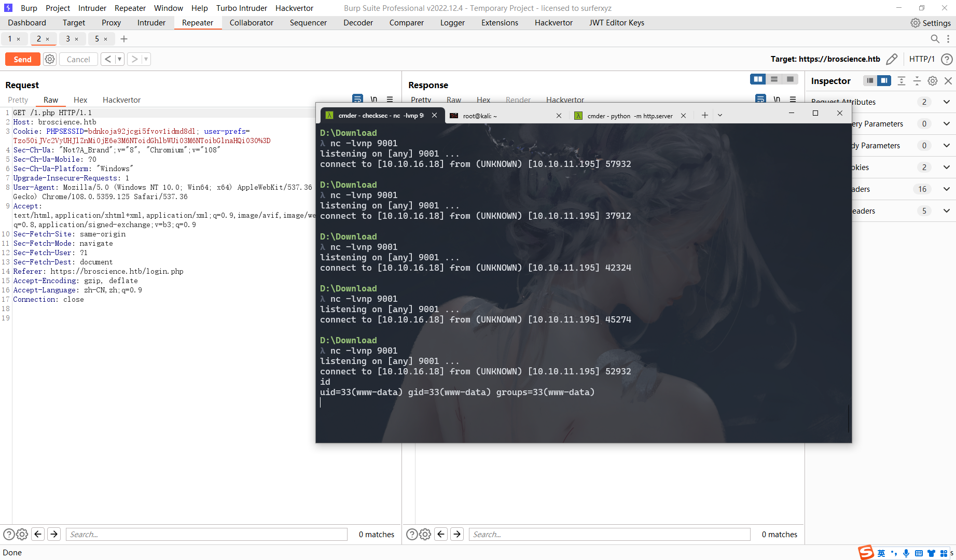Image resolution: width=956 pixels, height=560 pixels.
Task: Open Inspector settings gear
Action: click(933, 81)
